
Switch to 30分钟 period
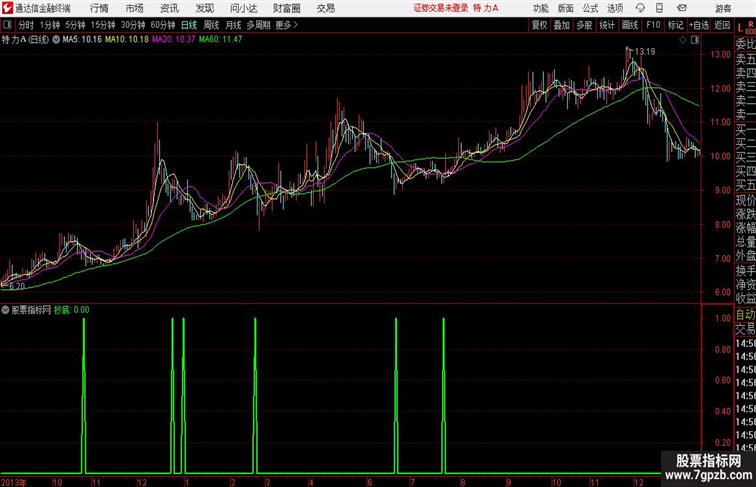coord(133,25)
